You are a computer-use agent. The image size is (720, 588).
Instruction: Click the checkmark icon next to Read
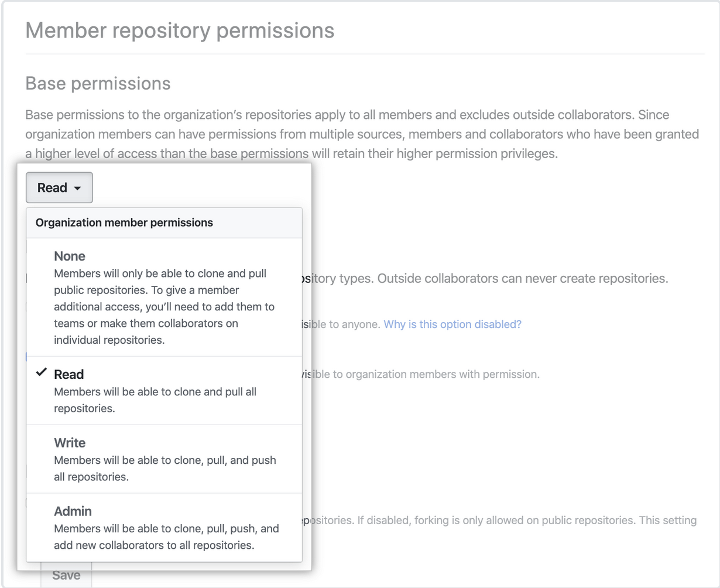tap(41, 373)
